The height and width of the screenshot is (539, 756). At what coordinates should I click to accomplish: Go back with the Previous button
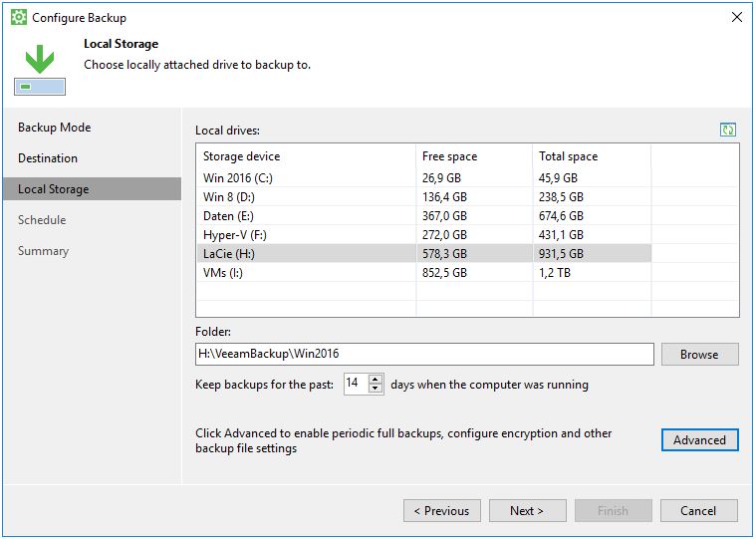click(442, 510)
